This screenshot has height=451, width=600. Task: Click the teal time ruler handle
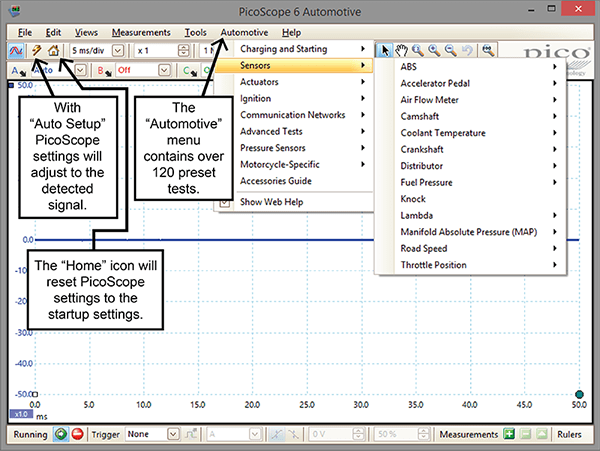(579, 394)
